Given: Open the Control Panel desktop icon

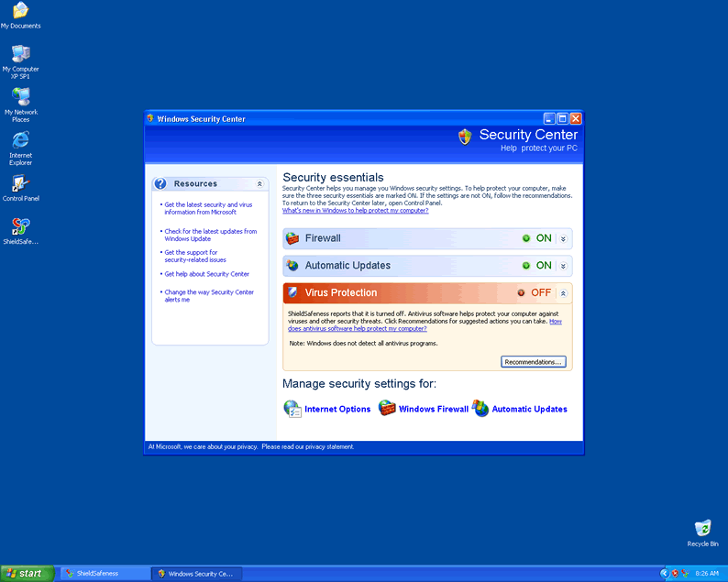Looking at the screenshot, I should pos(20,183).
